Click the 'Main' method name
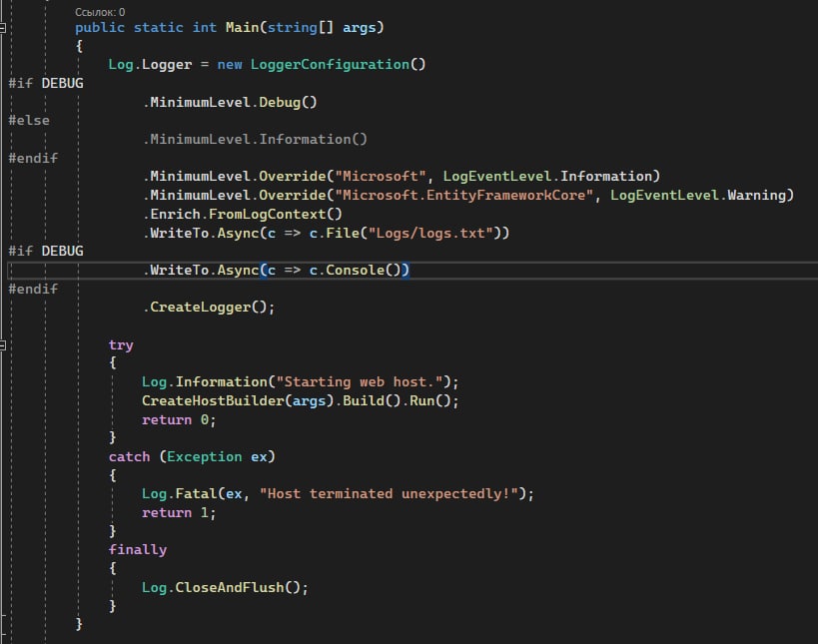 [242, 27]
